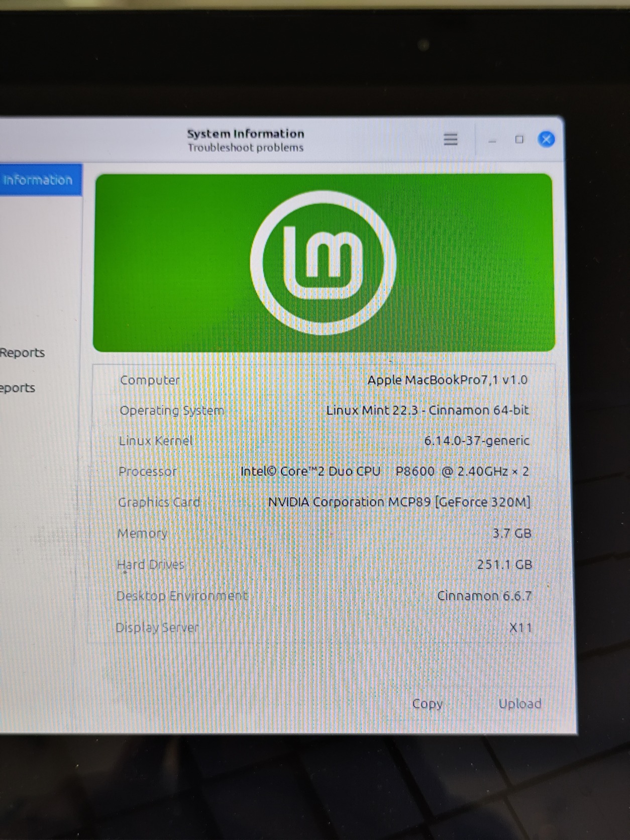
Task: Select the 'X11' display server value
Action: coord(520,627)
